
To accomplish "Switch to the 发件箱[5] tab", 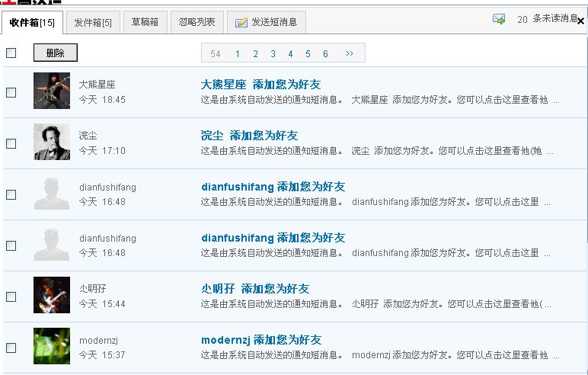I will [x=93, y=23].
